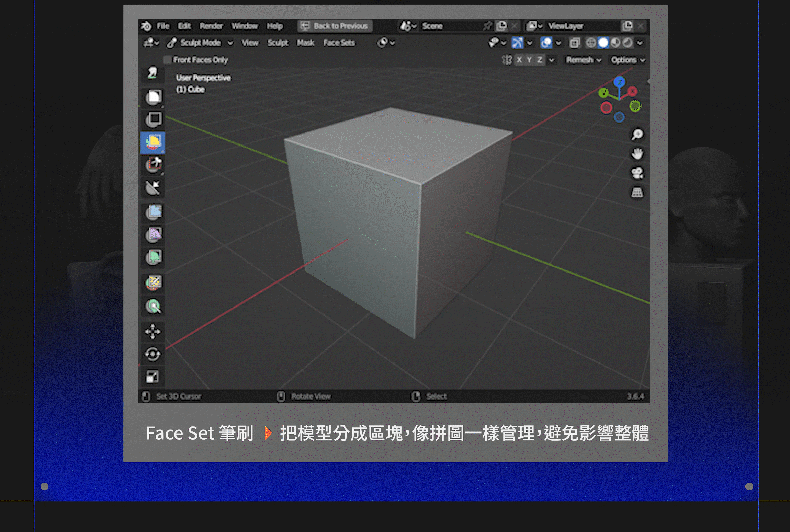The width and height of the screenshot is (790, 532).
Task: Enable the Front Faces Only checkbox
Action: 168,60
